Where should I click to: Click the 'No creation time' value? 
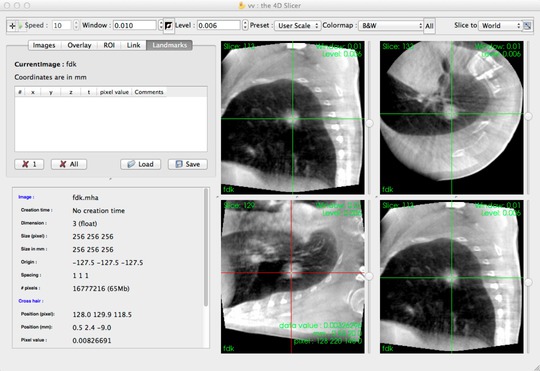(x=98, y=210)
